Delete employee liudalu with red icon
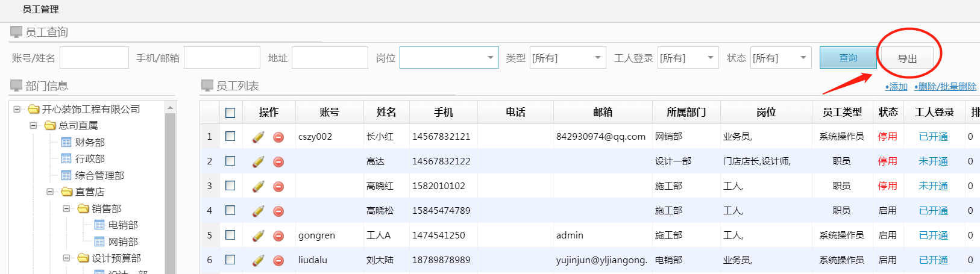 [278, 260]
